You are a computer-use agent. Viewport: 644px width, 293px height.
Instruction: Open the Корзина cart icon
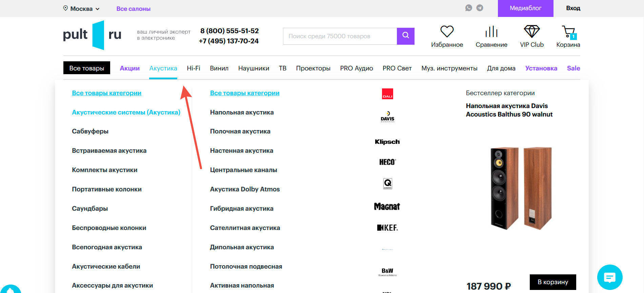pyautogui.click(x=568, y=32)
